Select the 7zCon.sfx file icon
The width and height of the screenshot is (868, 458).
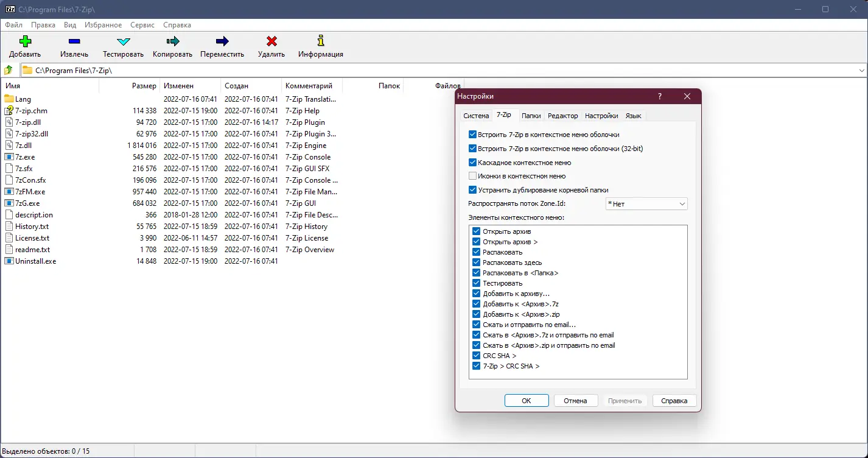point(9,180)
